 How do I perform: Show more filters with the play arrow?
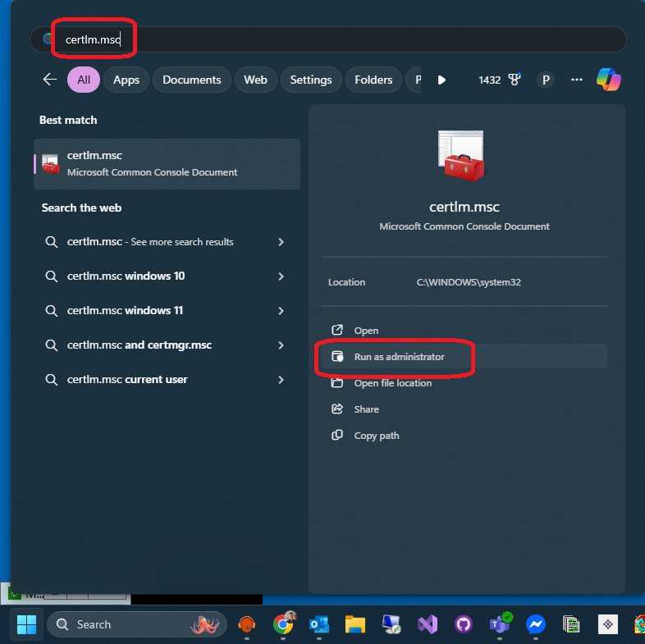coord(441,80)
